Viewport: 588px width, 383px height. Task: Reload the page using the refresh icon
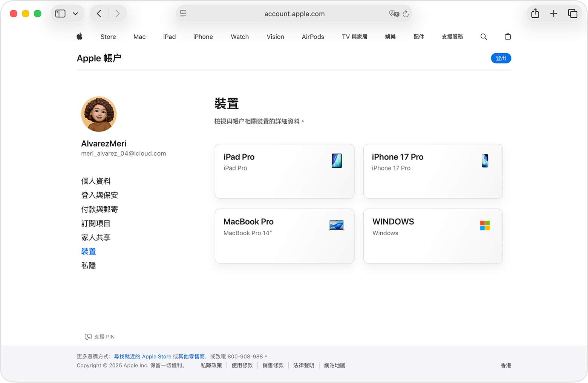406,14
